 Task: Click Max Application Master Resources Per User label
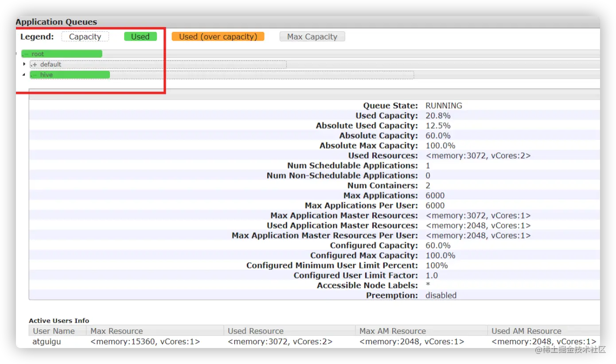point(325,236)
